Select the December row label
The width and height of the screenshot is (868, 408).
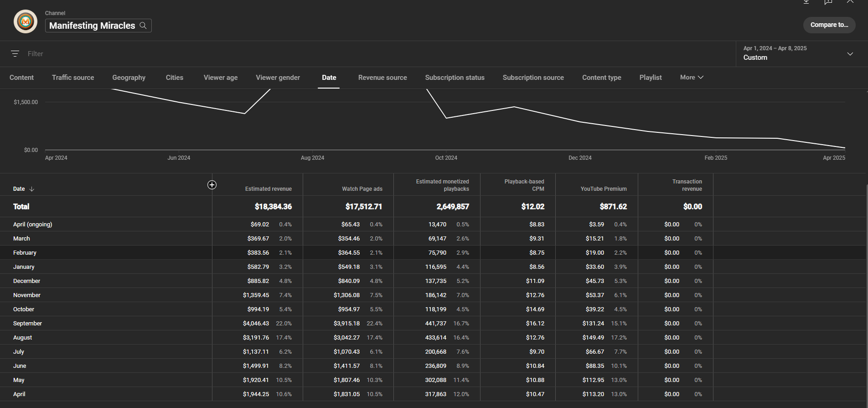(x=26, y=281)
